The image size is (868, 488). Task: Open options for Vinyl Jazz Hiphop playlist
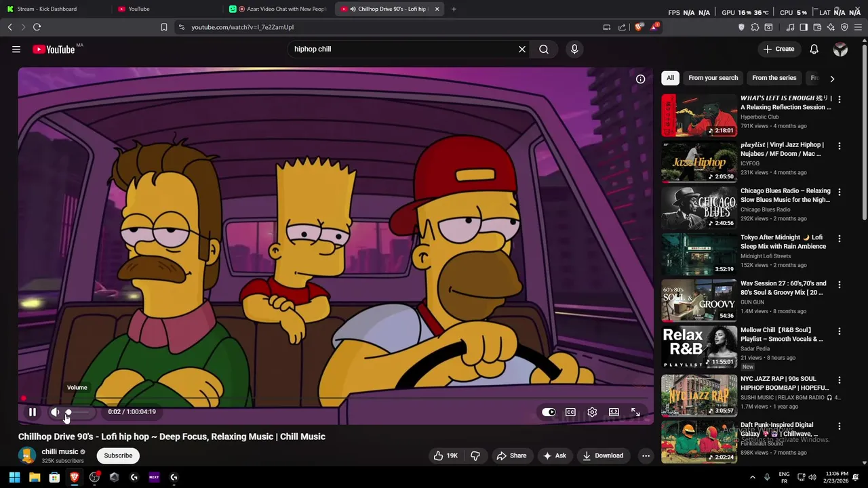pos(840,146)
